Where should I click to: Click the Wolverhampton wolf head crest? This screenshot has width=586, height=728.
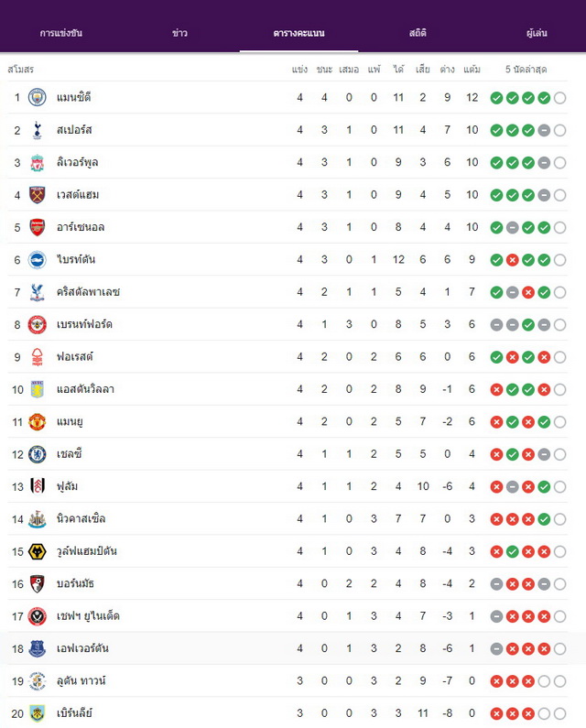tap(38, 551)
